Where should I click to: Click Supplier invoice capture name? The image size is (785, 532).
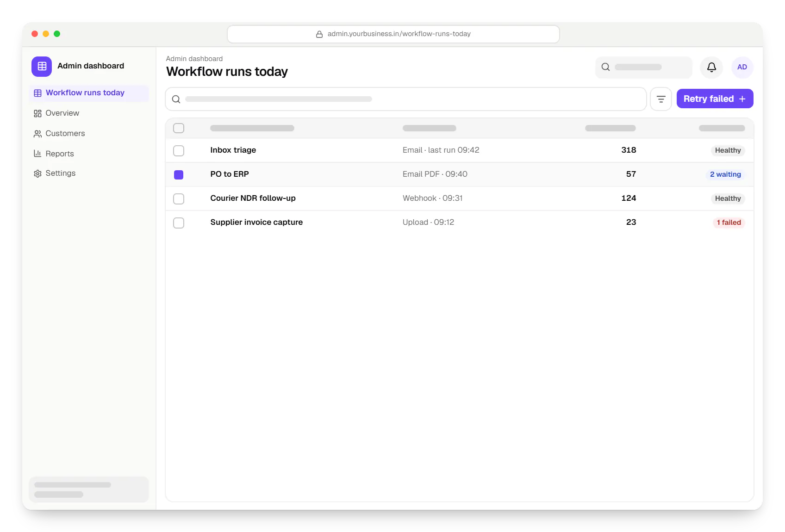tap(256, 222)
